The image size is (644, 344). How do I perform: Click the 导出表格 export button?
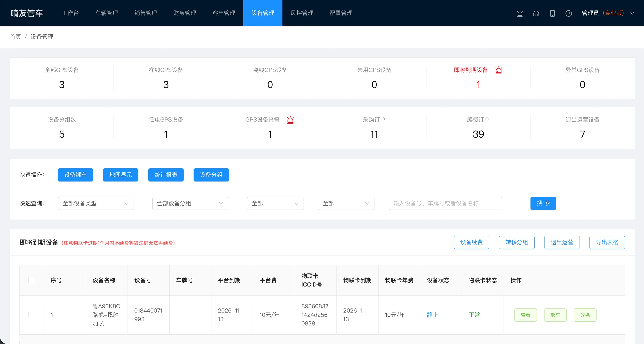pyautogui.click(x=607, y=242)
